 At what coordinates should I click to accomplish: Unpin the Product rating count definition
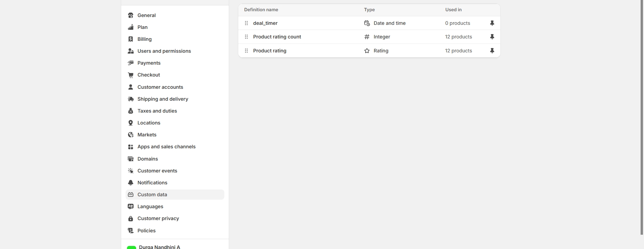pos(492,37)
